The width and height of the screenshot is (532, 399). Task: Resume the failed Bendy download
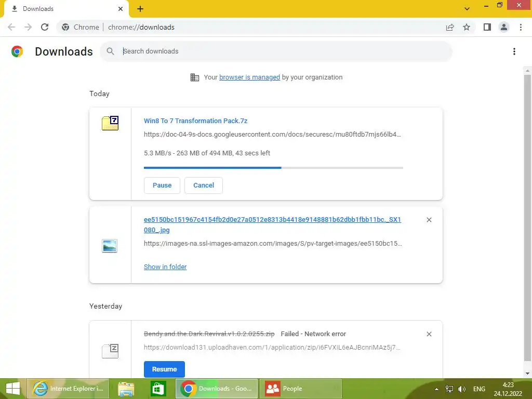[164, 369]
